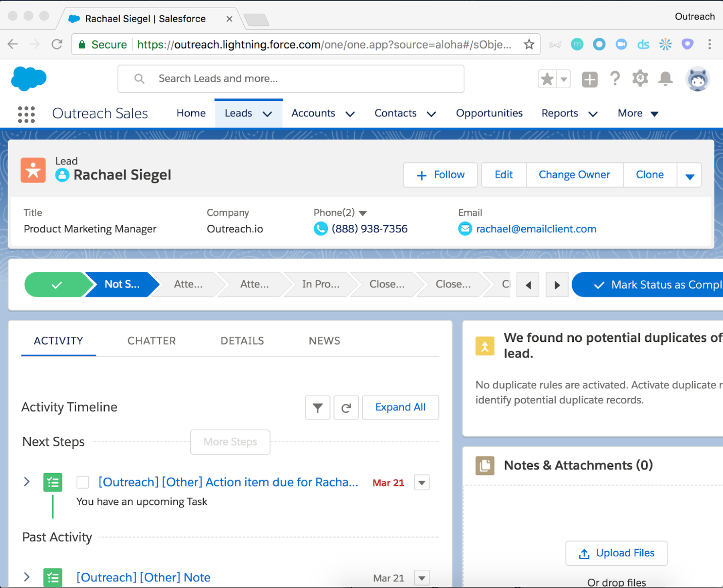Open the Accounts tab dropdown chevron
The width and height of the screenshot is (723, 588).
pos(350,114)
